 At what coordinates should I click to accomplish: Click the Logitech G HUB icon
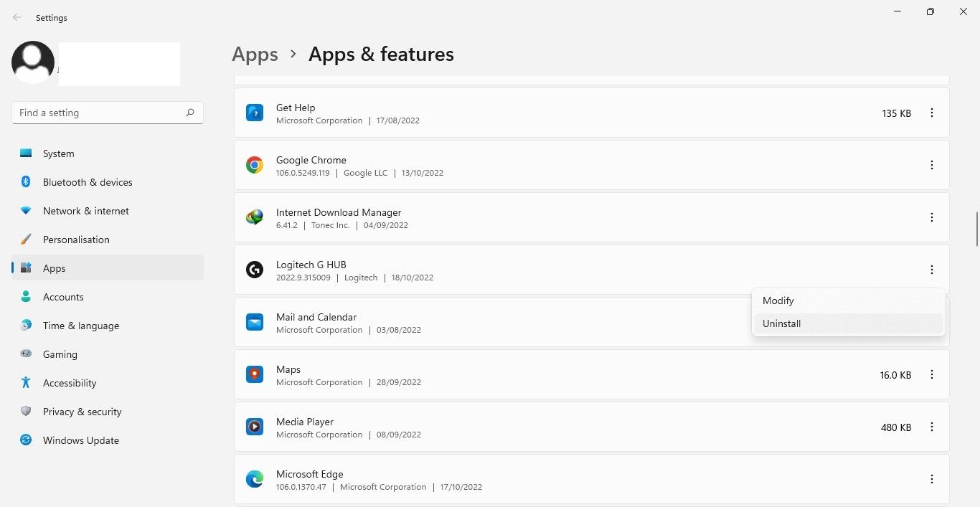click(x=255, y=270)
